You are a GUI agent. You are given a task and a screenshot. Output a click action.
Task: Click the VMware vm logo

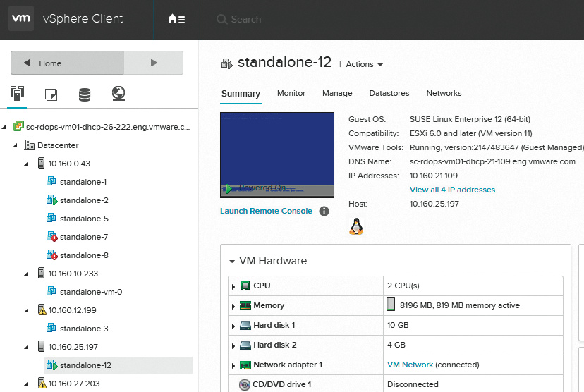coord(22,19)
